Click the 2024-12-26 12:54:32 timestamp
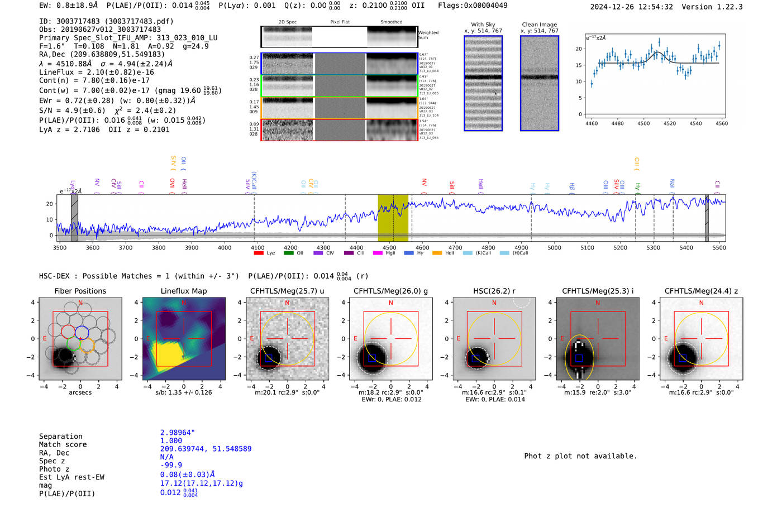The height and width of the screenshot is (532, 782). click(632, 7)
